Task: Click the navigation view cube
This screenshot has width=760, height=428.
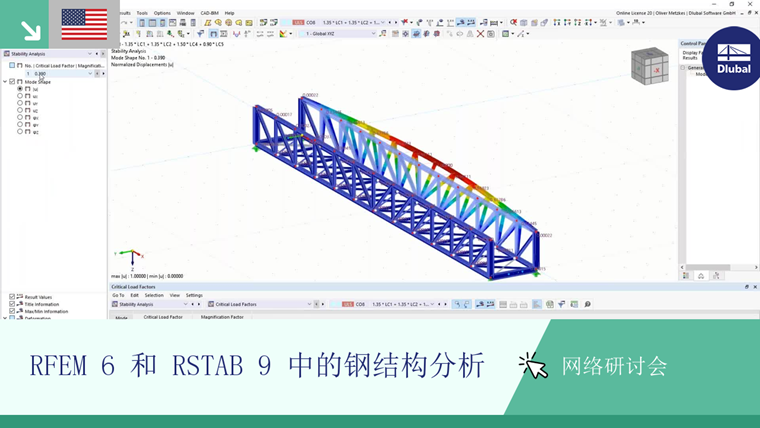Action: click(650, 65)
